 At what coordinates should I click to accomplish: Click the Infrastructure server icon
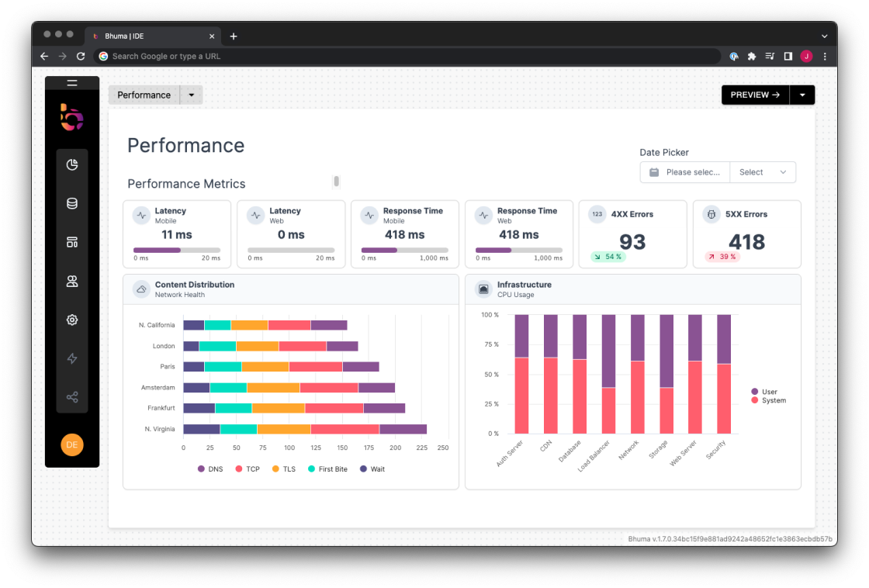[x=484, y=289]
